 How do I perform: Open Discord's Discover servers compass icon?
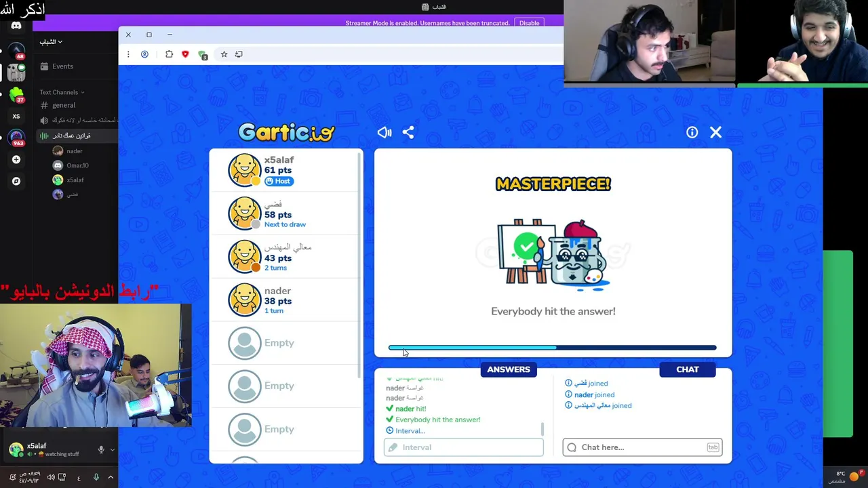click(x=16, y=181)
